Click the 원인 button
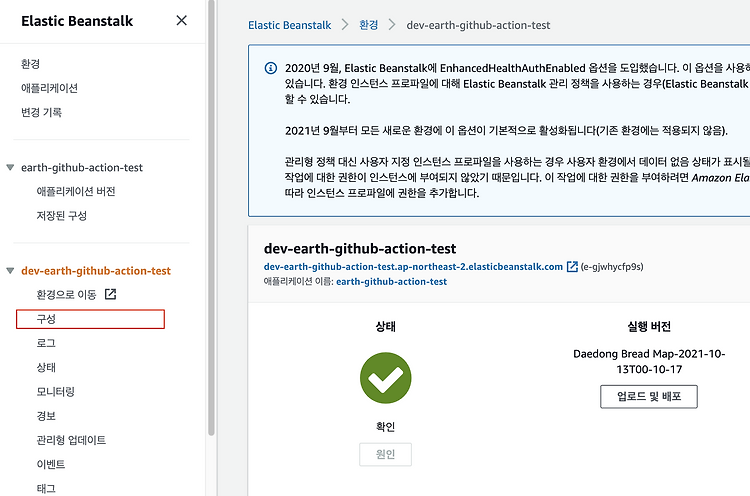The width and height of the screenshot is (750, 496). [386, 454]
